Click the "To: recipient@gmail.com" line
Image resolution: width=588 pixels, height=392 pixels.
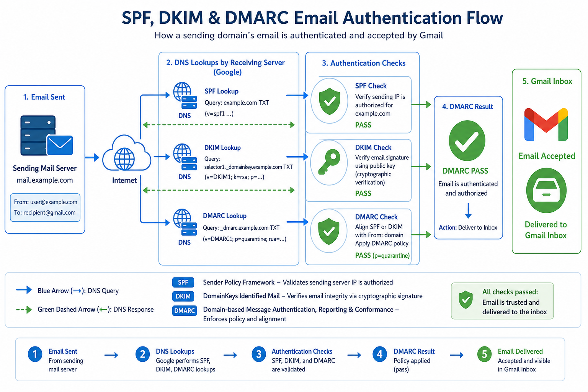coord(45,212)
